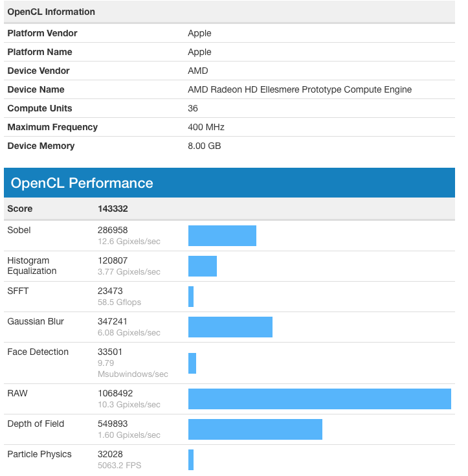This screenshot has width=468, height=476.
Task: Click the Compute Units value '36'
Action: click(193, 108)
